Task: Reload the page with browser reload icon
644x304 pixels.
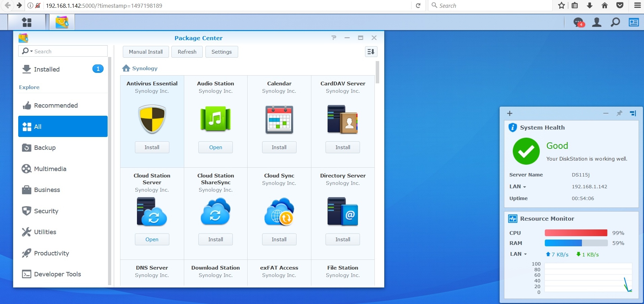Action: tap(418, 5)
